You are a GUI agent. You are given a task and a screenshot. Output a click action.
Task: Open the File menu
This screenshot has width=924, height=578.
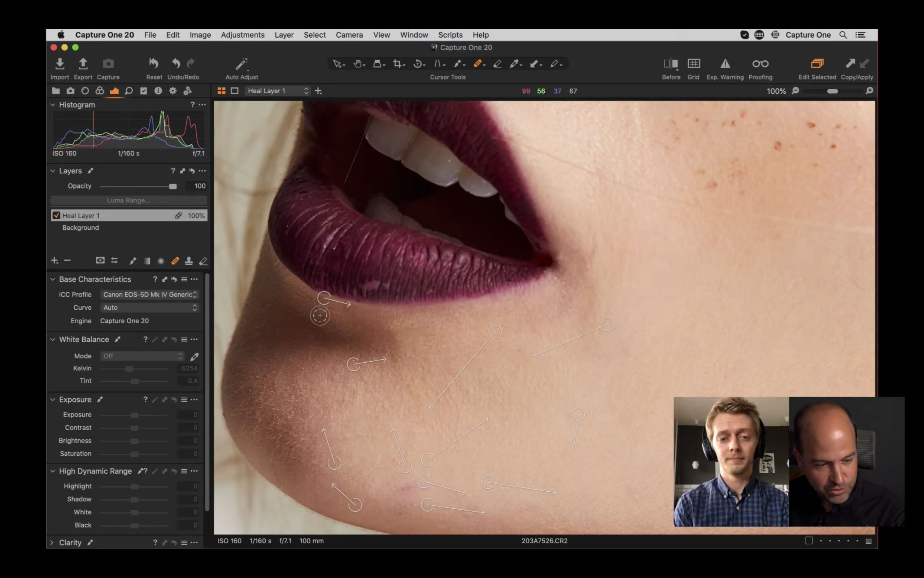pos(150,35)
